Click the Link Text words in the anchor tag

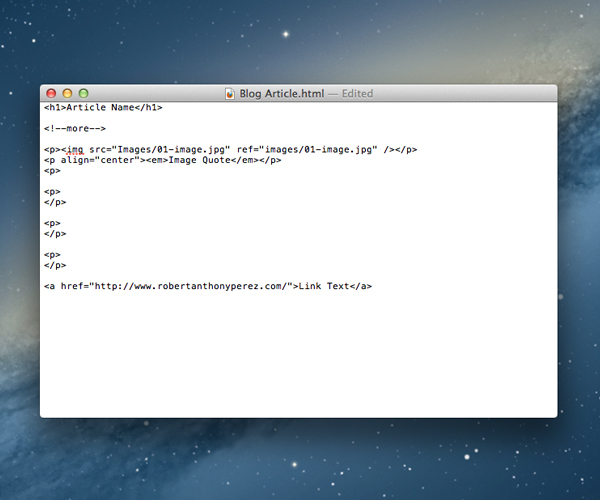click(x=324, y=286)
